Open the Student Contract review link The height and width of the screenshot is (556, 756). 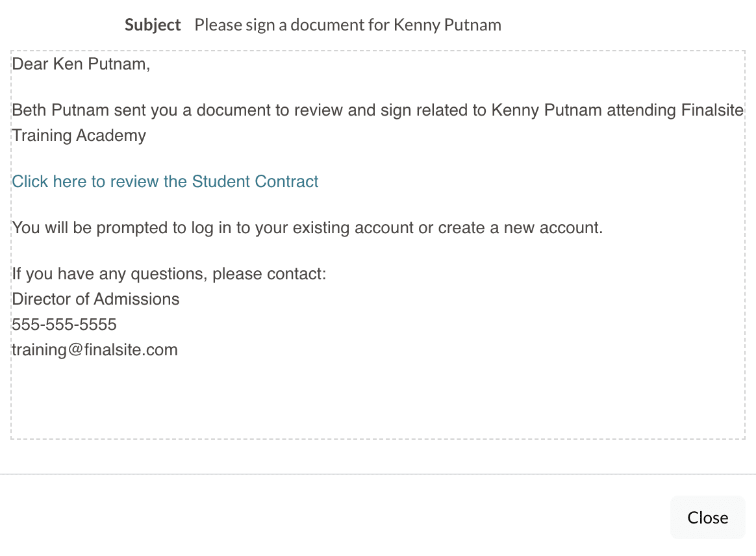tap(165, 181)
